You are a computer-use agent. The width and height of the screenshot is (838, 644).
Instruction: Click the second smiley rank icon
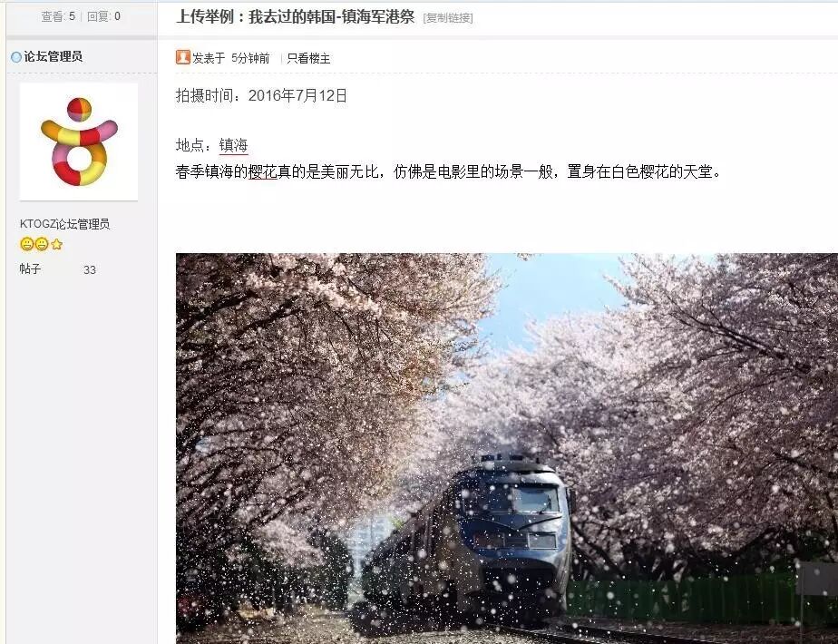(x=42, y=244)
